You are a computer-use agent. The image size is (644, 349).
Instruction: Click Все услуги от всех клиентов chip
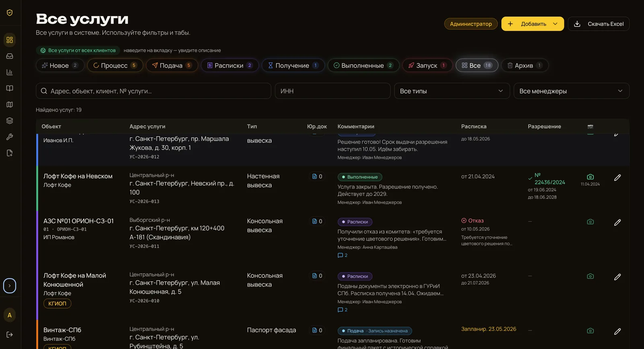[78, 50]
